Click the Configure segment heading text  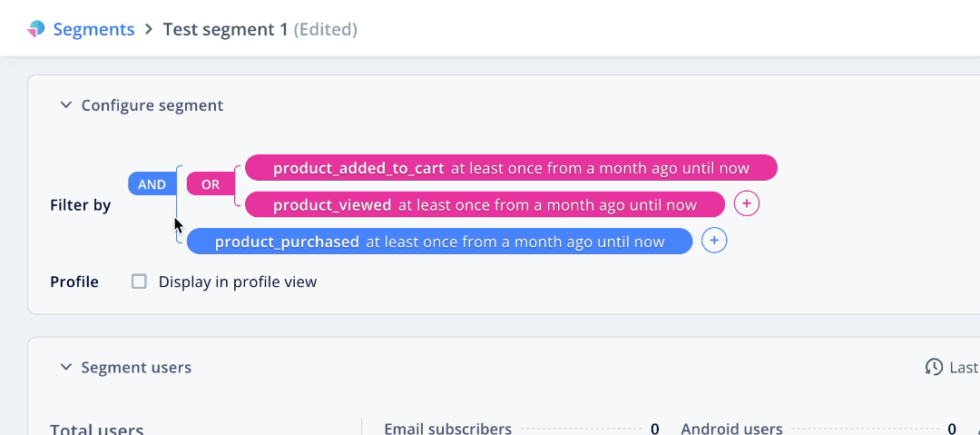pos(152,105)
